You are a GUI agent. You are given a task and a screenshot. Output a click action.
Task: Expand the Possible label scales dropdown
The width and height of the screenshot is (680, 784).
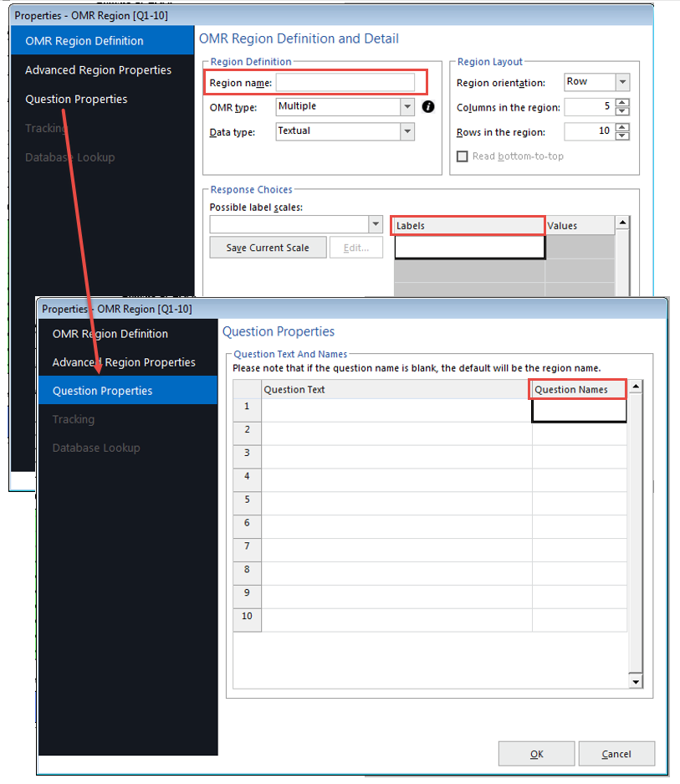point(376,224)
